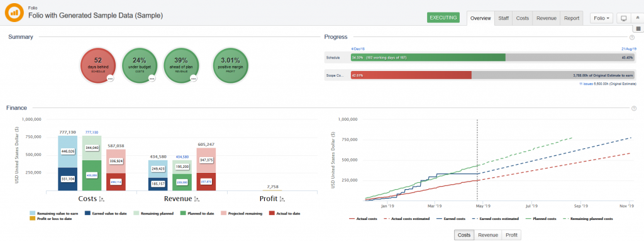644x242 pixels.
Task: Toggle Planned to date legend item
Action: 196,214
